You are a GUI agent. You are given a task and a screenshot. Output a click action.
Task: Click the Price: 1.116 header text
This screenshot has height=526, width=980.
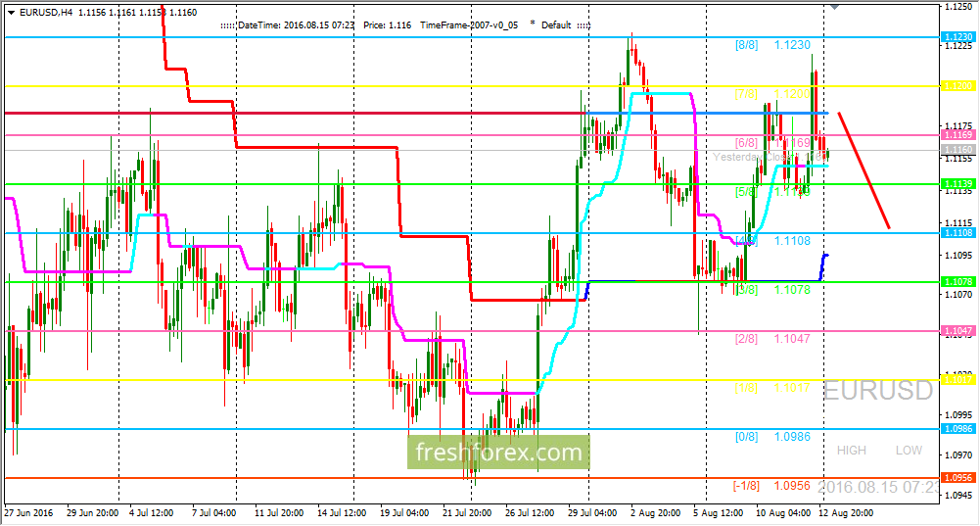click(387, 25)
